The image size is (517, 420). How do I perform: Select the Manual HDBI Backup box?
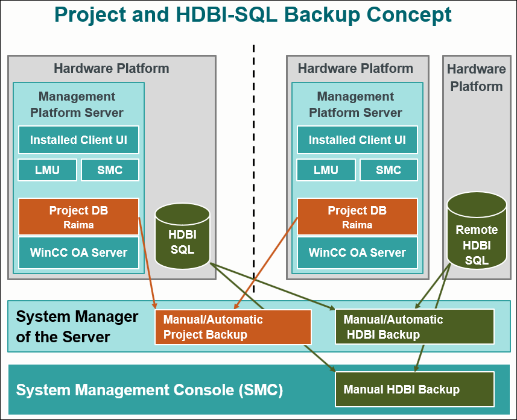click(414, 389)
